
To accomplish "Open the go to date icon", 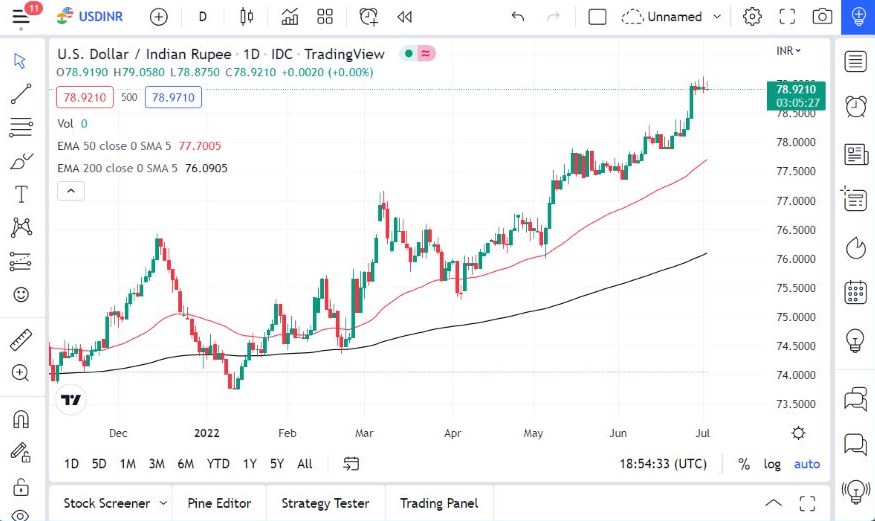I will click(x=351, y=464).
